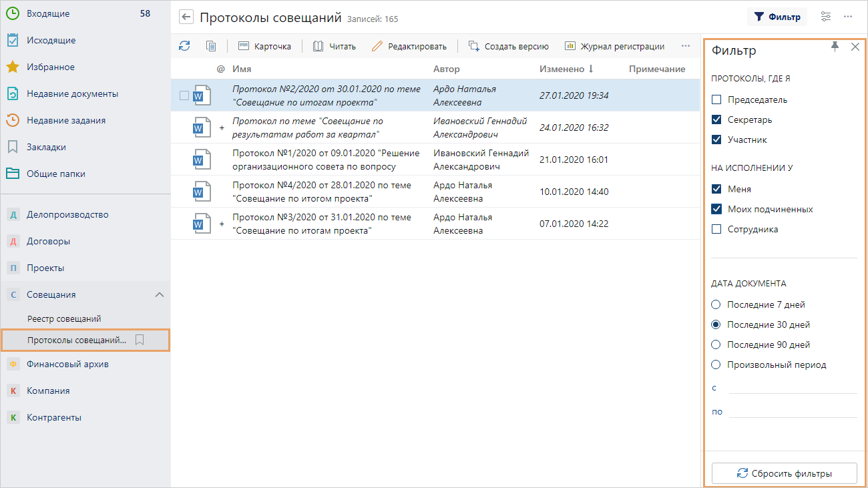Check the Сотрудника checkbox
868x488 pixels.
click(x=716, y=230)
